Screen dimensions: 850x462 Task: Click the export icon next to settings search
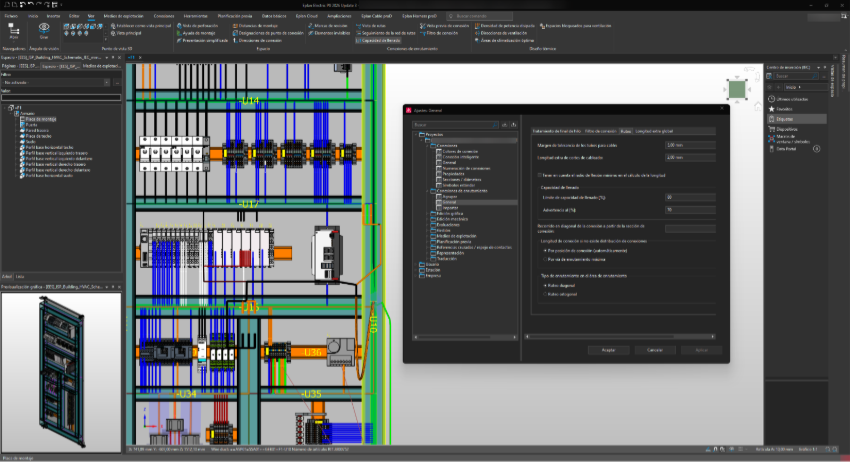pos(513,125)
